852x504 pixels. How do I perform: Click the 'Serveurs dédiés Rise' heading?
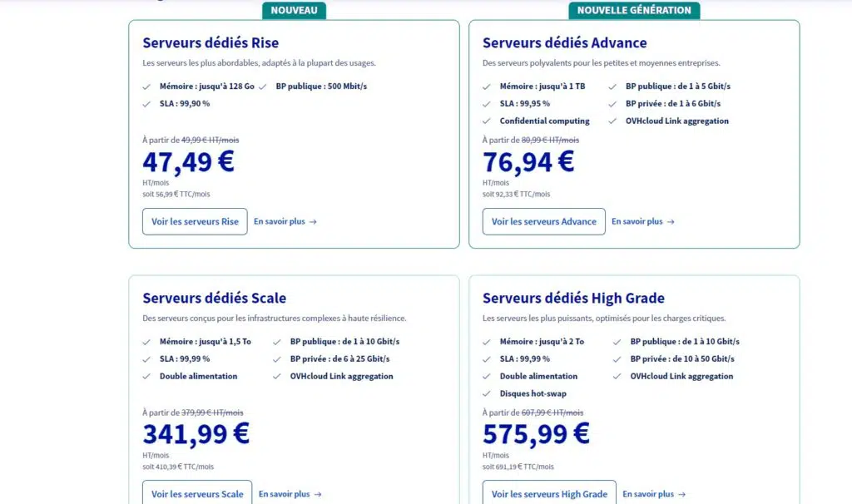coord(211,42)
